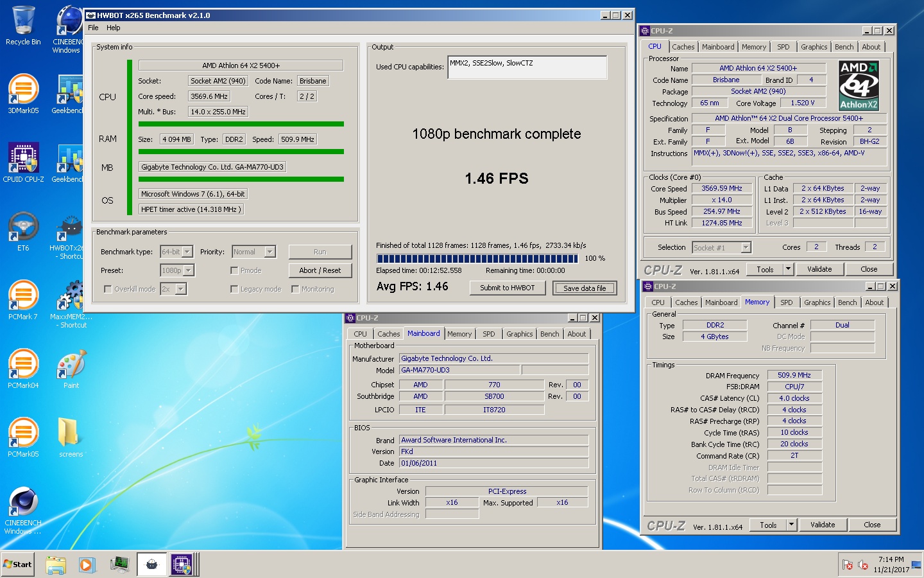This screenshot has height=578, width=924.
Task: Click the muted volume tray icon
Action: [x=863, y=565]
